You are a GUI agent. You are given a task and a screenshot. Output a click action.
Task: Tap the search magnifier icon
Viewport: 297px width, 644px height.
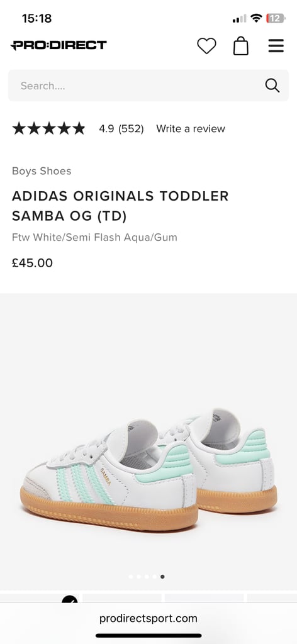pos(272,86)
